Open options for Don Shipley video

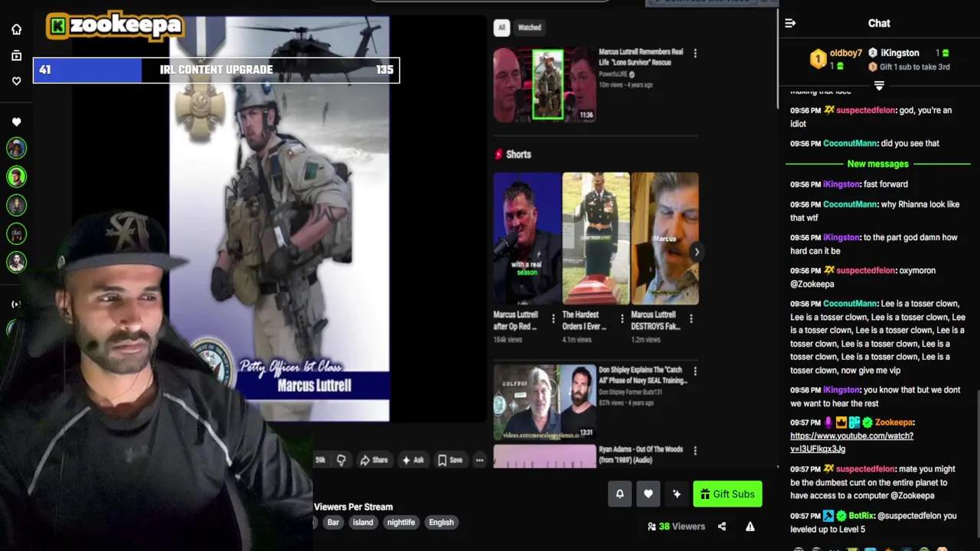click(x=695, y=371)
